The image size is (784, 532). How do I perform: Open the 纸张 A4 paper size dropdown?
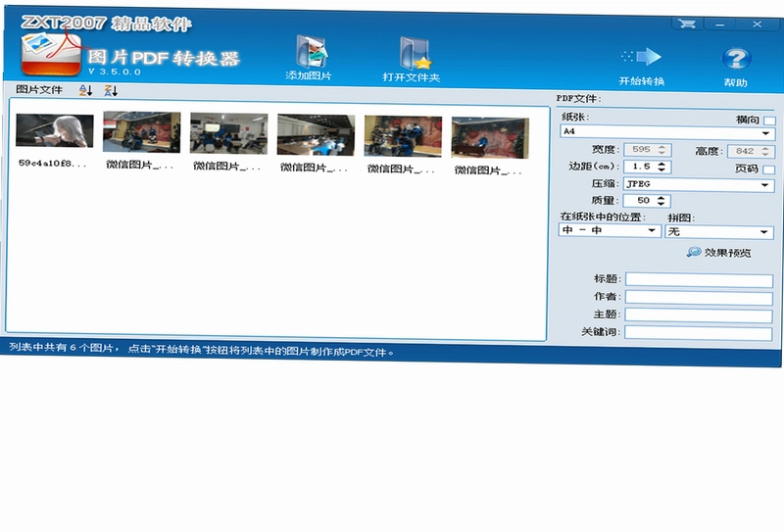(x=667, y=132)
